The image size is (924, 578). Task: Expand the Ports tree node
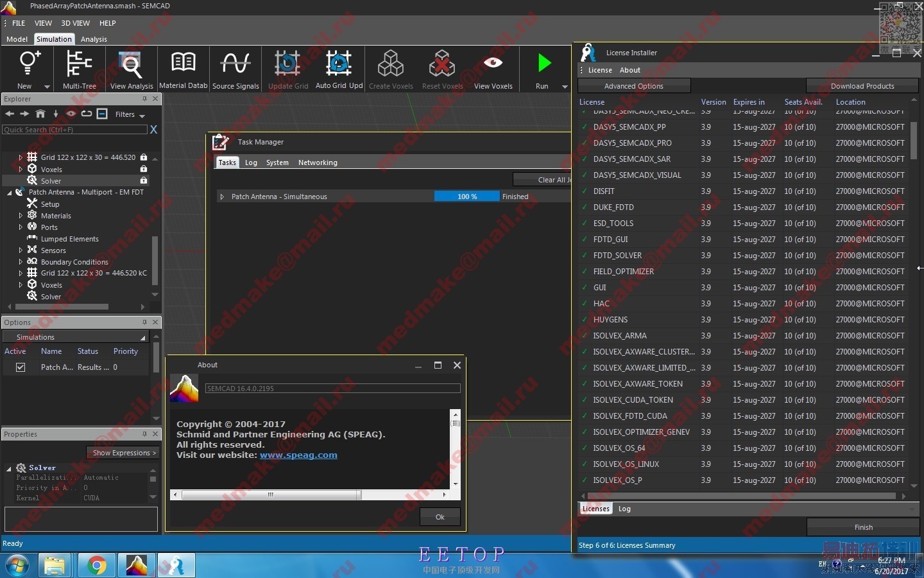[21, 227]
